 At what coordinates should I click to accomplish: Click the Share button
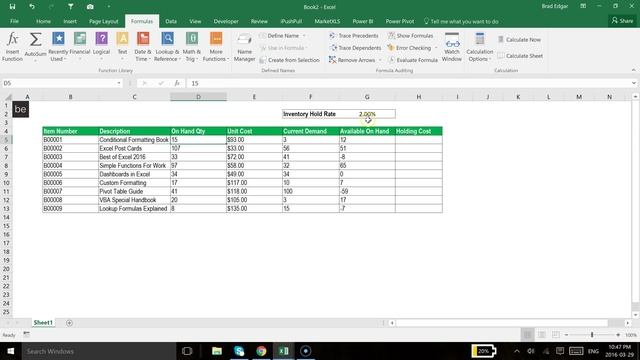(622, 20)
